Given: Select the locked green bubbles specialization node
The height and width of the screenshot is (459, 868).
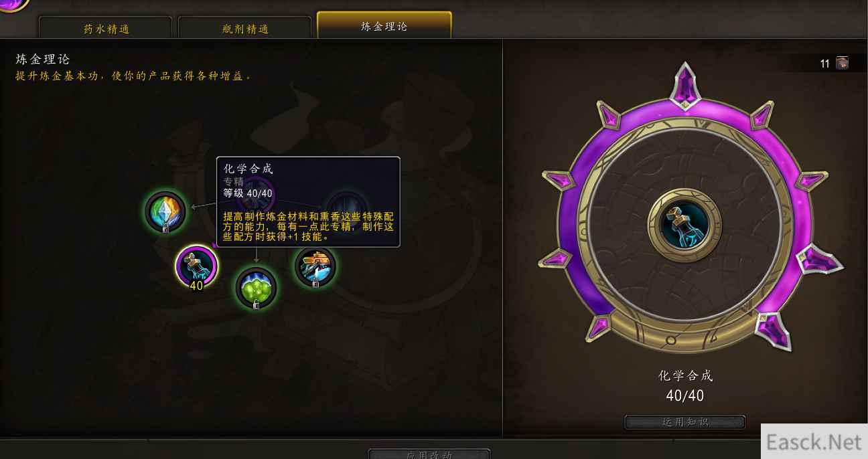Looking at the screenshot, I should (x=256, y=288).
